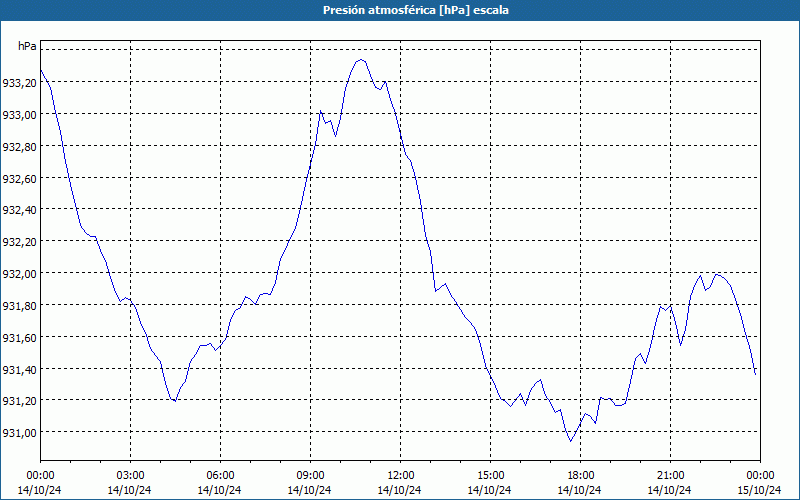Select the 931,60 y-axis label

coord(20,337)
